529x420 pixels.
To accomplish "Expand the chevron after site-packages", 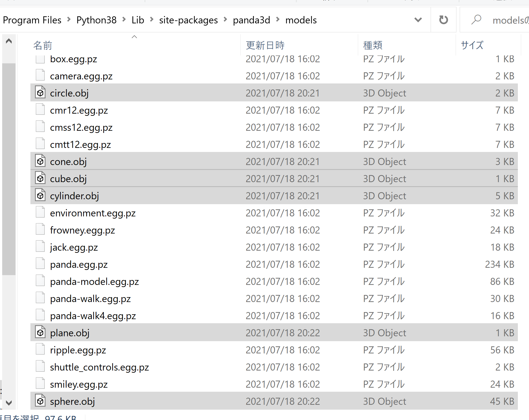I will 226,20.
